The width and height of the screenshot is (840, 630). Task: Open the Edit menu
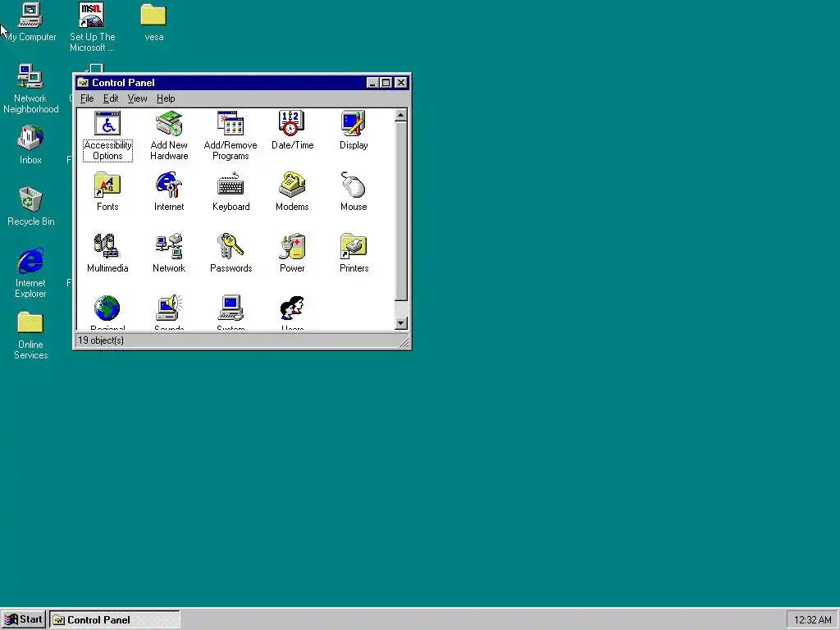coord(111,98)
